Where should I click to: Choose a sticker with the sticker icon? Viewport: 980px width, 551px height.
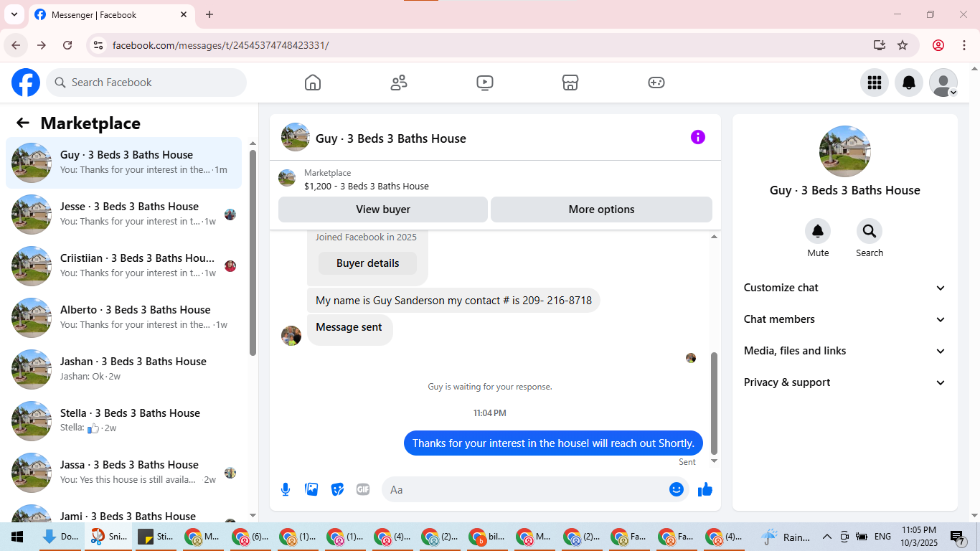[337, 489]
